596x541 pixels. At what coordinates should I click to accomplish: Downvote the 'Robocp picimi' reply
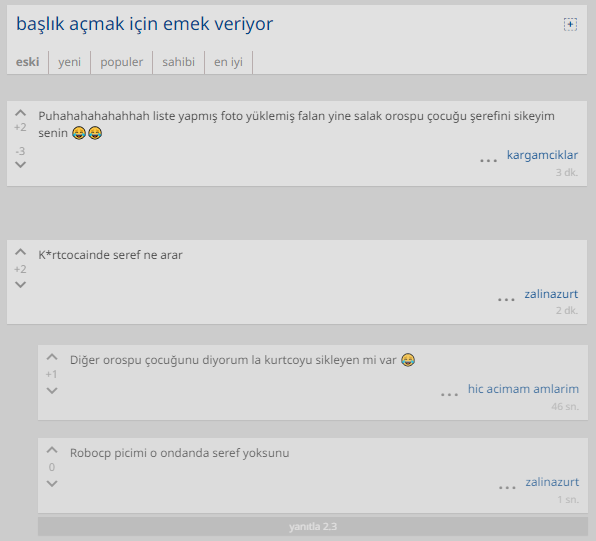pyautogui.click(x=52, y=484)
